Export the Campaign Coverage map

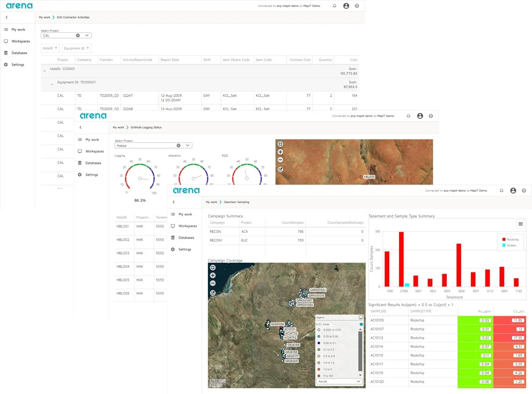click(213, 293)
